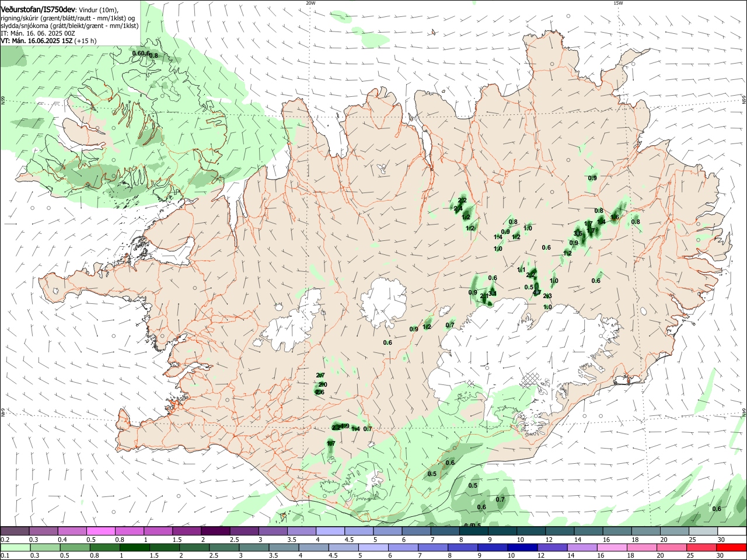Click the '2.4' precipitation value on the map
The image size is (747, 560).
coord(458,209)
